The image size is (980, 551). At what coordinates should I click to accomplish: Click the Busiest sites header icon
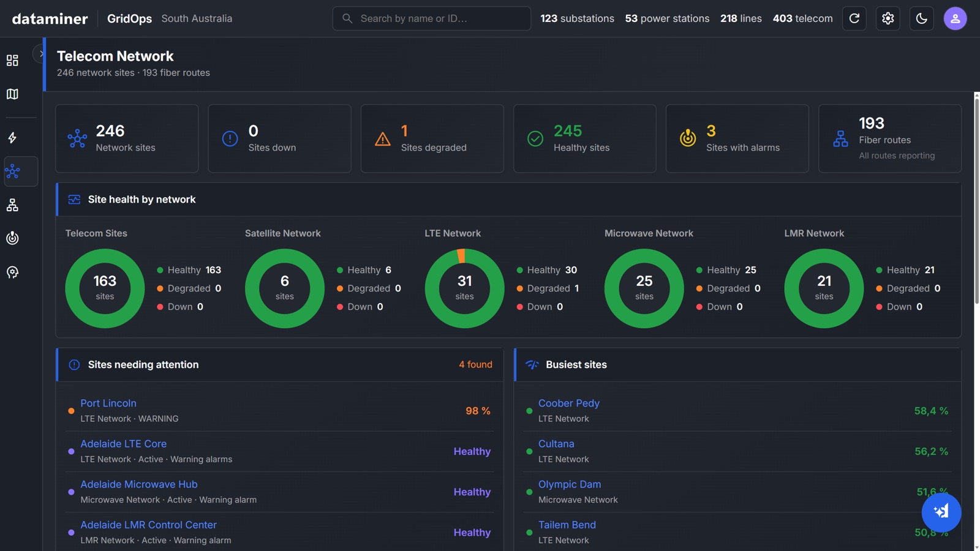tap(532, 365)
